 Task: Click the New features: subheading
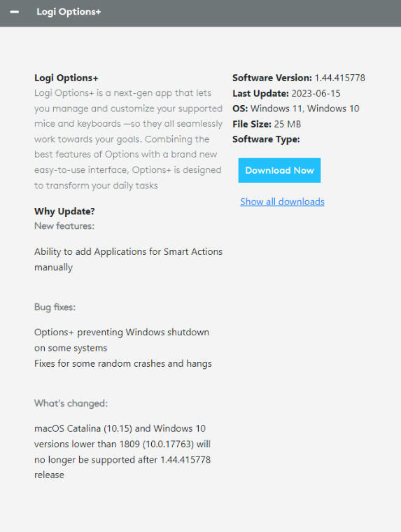pos(64,226)
